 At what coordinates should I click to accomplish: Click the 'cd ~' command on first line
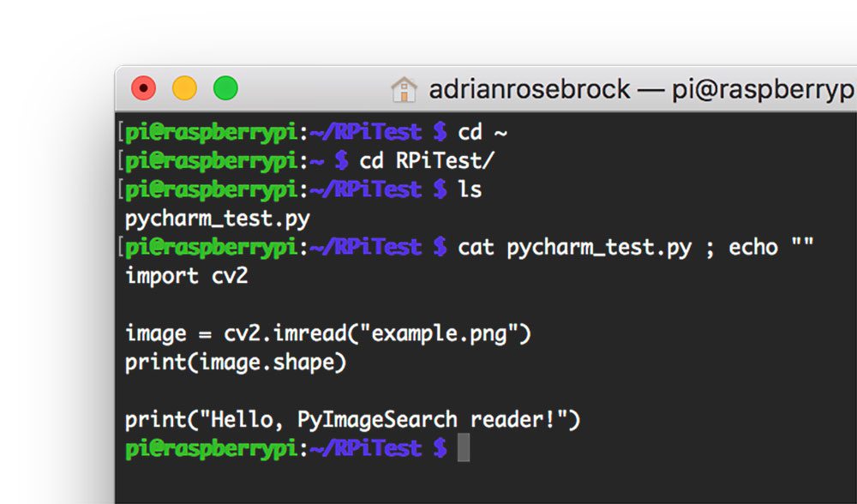482,132
